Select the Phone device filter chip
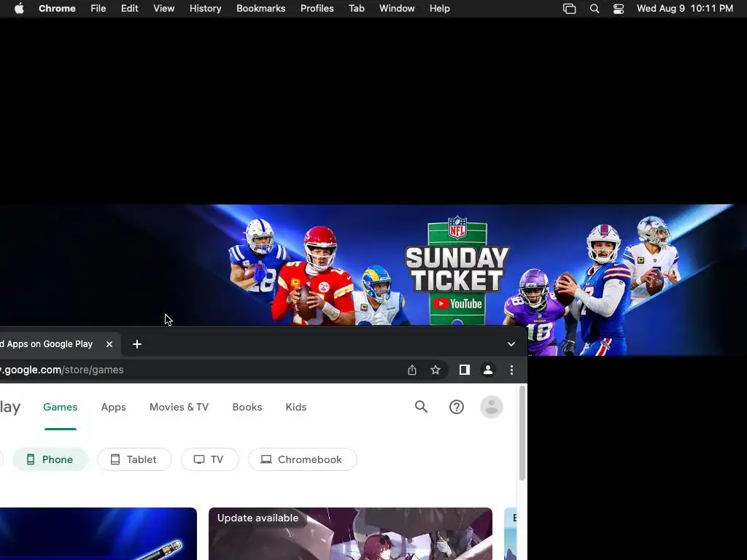 click(x=50, y=459)
